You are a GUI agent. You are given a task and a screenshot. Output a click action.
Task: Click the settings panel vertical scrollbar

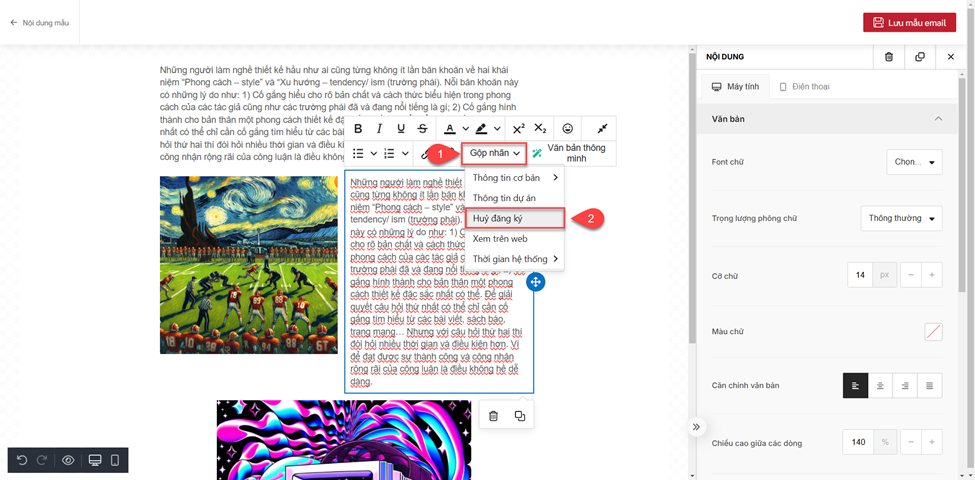pyautogui.click(x=961, y=187)
